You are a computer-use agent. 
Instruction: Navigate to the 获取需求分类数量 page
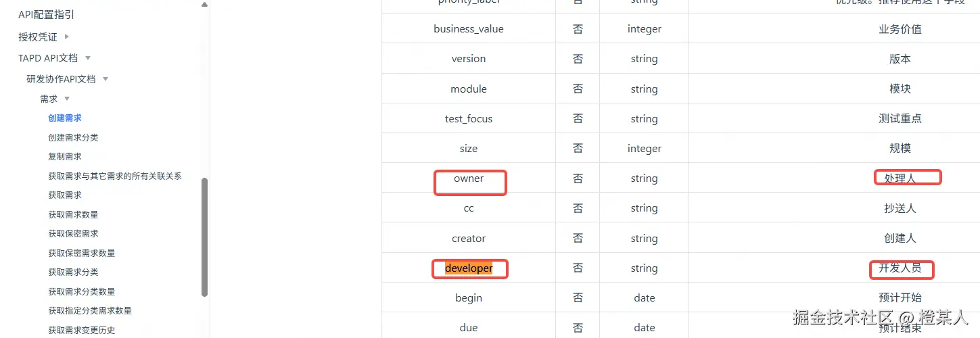coord(81,292)
